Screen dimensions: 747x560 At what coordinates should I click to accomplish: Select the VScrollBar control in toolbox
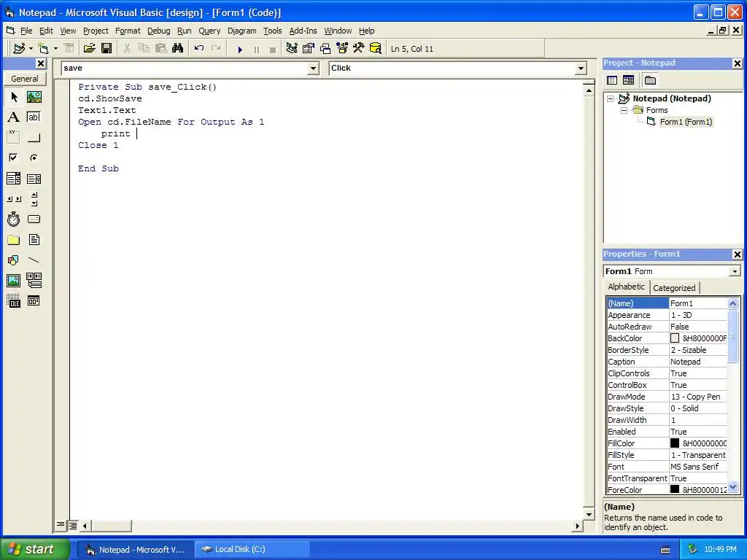(x=34, y=198)
